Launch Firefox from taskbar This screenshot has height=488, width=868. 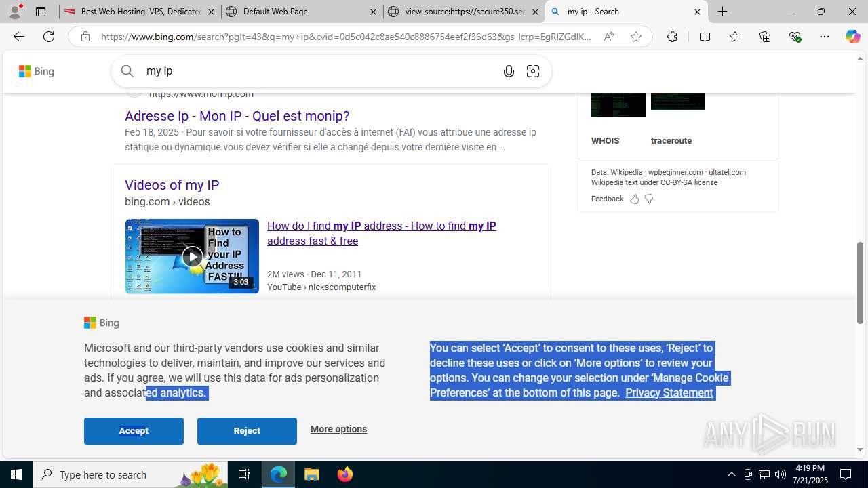click(345, 474)
